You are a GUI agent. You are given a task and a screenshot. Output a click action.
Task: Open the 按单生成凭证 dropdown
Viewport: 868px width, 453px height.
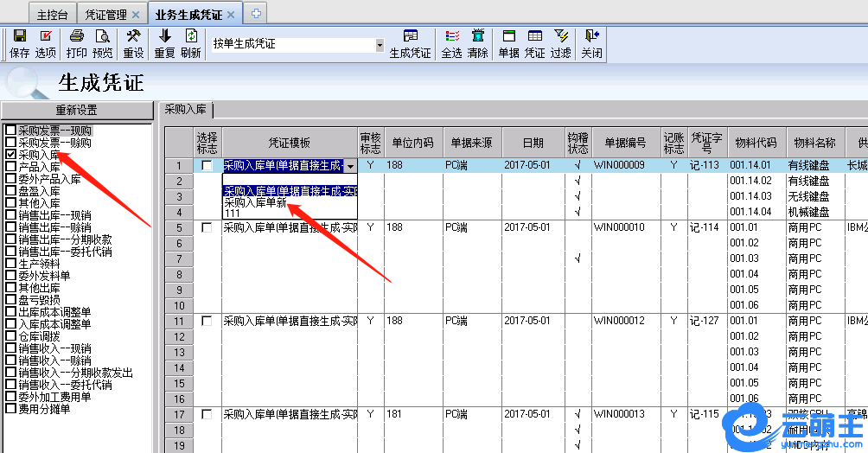(x=380, y=44)
